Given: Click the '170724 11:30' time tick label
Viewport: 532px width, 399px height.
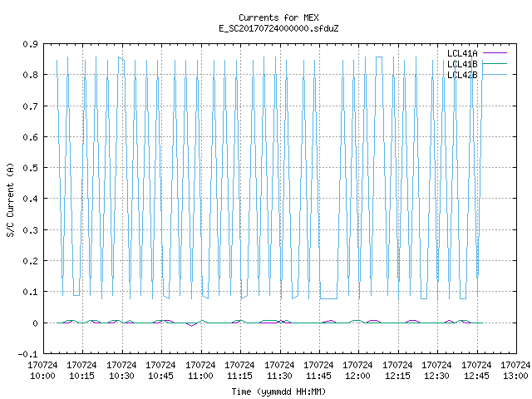Looking at the screenshot, I should [279, 371].
